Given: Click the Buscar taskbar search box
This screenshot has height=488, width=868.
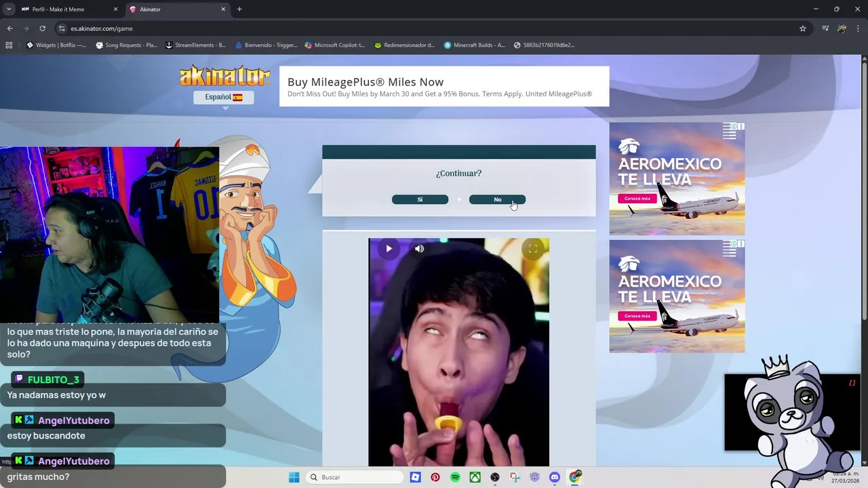Looking at the screenshot, I should pyautogui.click(x=355, y=477).
